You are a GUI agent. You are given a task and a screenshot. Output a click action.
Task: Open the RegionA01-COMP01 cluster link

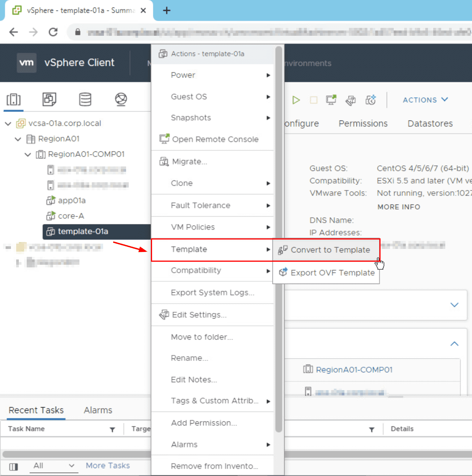tap(354, 369)
